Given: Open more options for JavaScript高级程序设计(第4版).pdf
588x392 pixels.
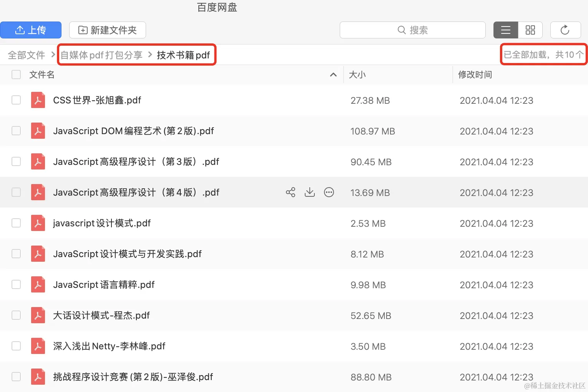Looking at the screenshot, I should (329, 192).
